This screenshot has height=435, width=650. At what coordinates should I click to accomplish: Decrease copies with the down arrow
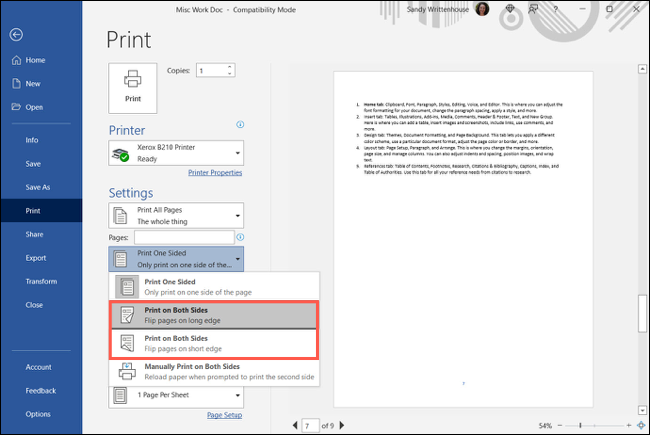click(x=230, y=74)
